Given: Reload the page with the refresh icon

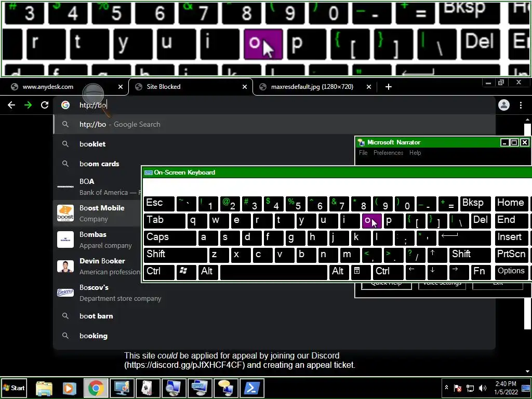Looking at the screenshot, I should 45,105.
